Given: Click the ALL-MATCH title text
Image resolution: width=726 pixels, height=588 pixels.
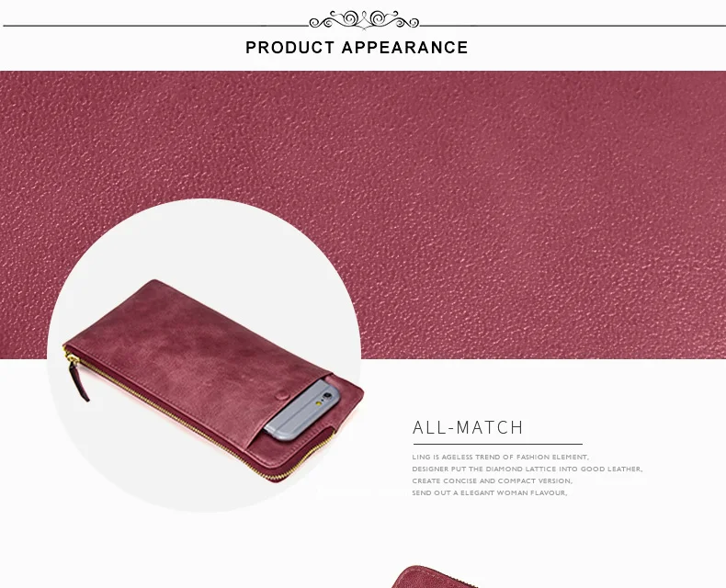Looking at the screenshot, I should 468,427.
